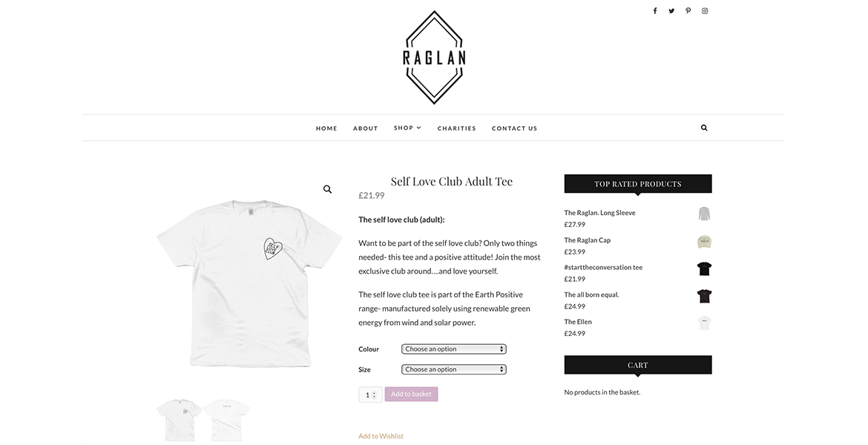
Task: Open the Facebook social icon
Action: (x=655, y=10)
